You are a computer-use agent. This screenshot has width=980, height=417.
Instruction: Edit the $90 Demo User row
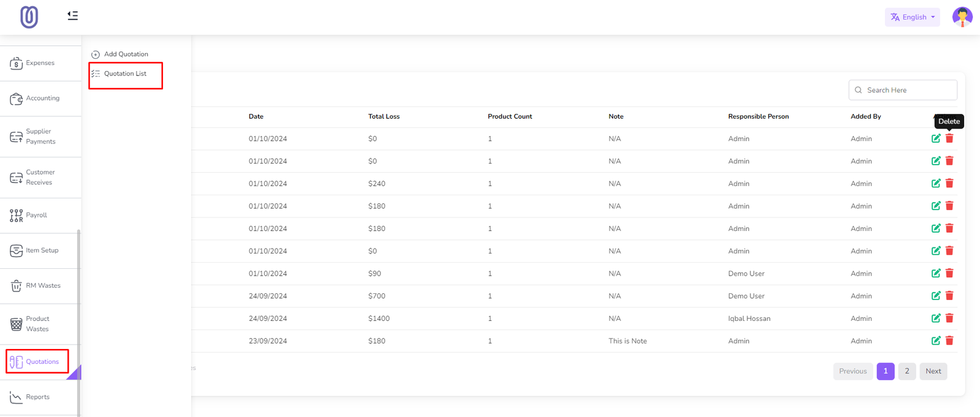click(936, 274)
